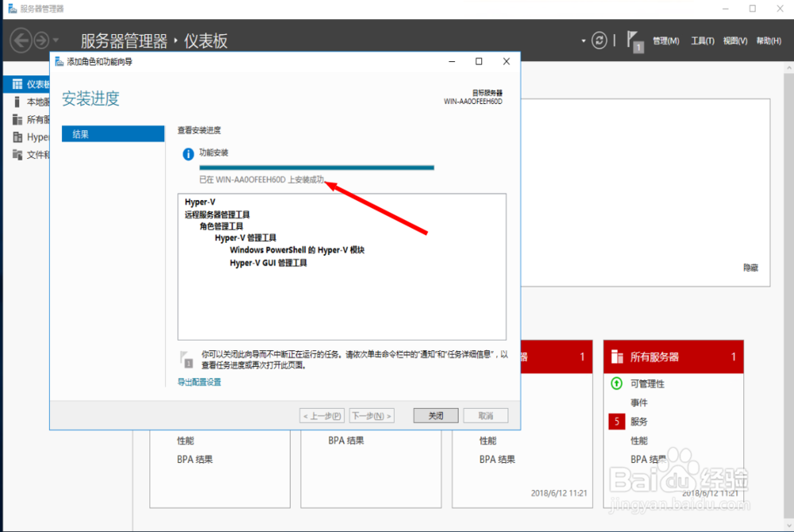Click 远程服务器管理工具 in the list
The width and height of the screenshot is (794, 532).
(218, 214)
